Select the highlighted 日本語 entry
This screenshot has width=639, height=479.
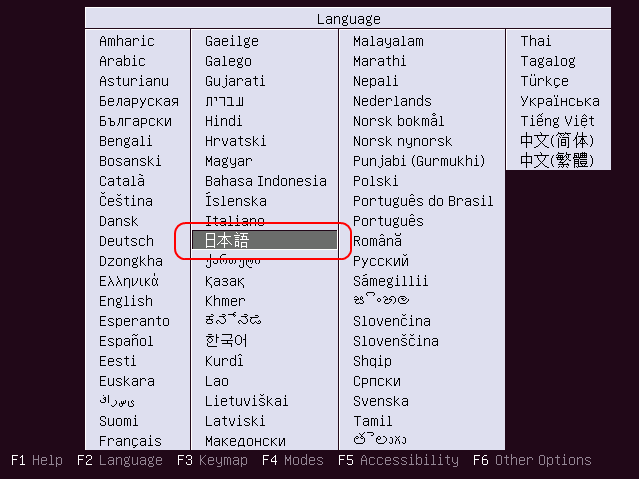pos(264,240)
